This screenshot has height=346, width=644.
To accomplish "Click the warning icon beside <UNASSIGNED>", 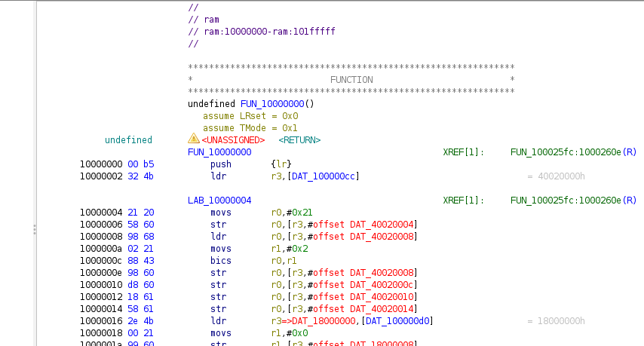I will (193, 139).
